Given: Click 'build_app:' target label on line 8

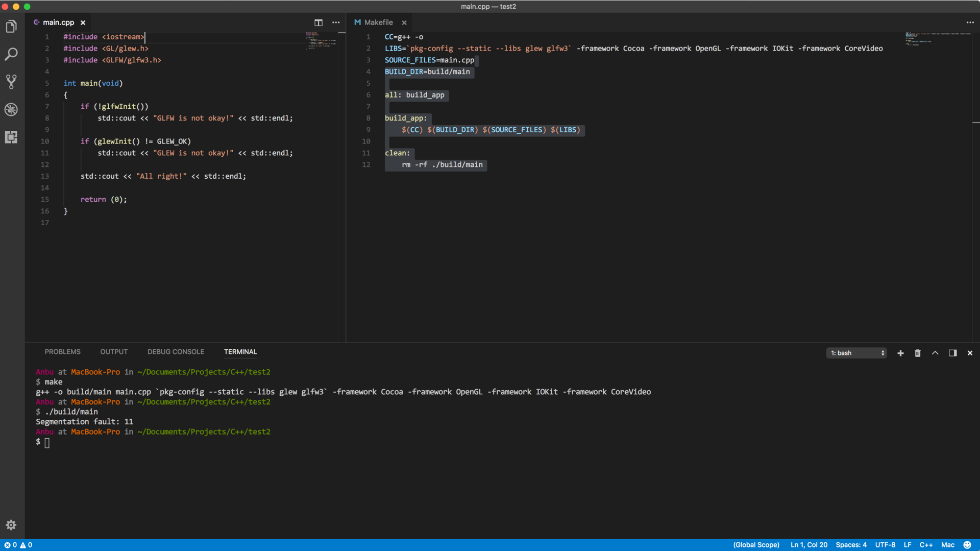Looking at the screenshot, I should coord(406,118).
